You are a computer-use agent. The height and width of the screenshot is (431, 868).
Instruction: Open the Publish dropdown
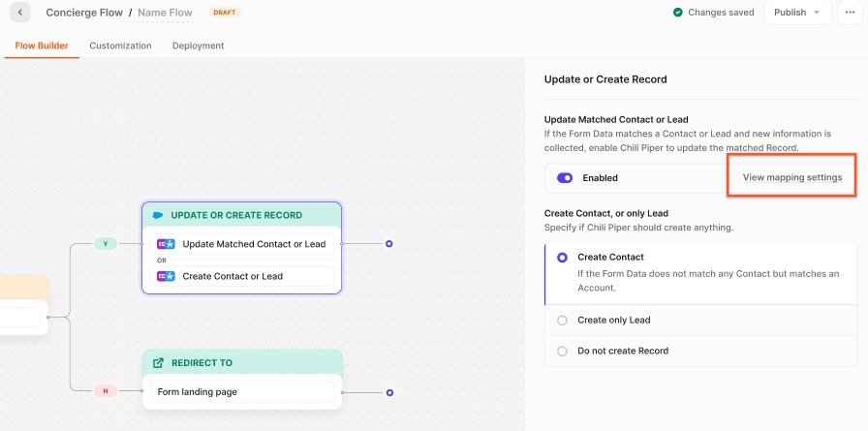[x=796, y=13]
